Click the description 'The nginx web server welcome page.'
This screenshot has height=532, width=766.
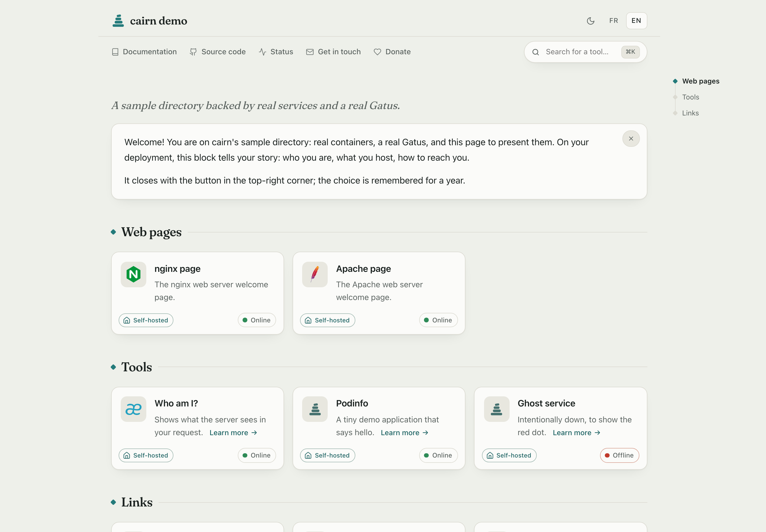point(211,291)
